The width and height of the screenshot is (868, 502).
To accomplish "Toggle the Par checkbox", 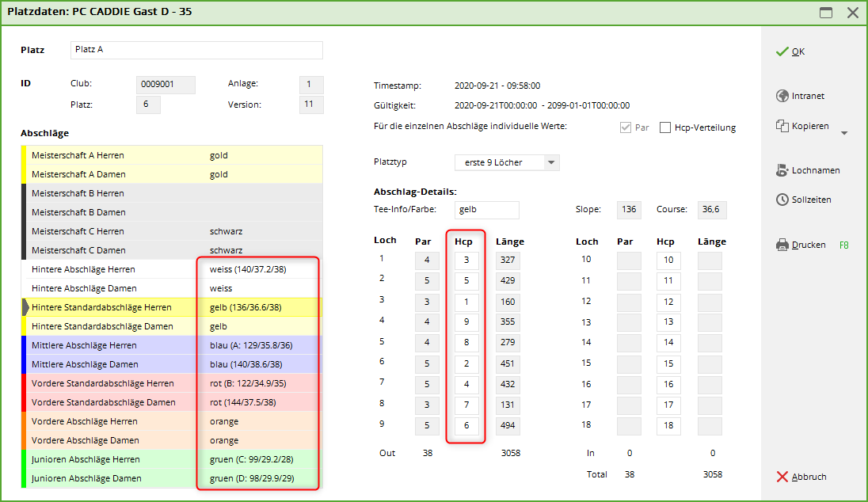I will click(625, 127).
